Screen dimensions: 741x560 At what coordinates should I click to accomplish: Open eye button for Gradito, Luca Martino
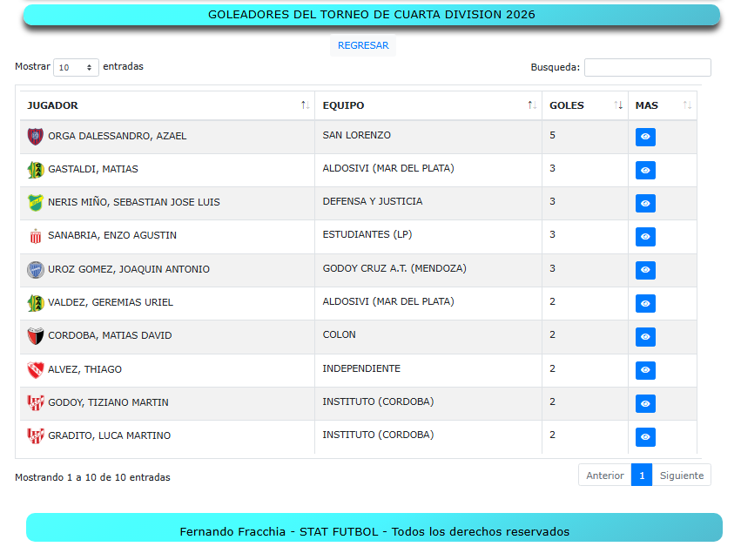coord(645,436)
